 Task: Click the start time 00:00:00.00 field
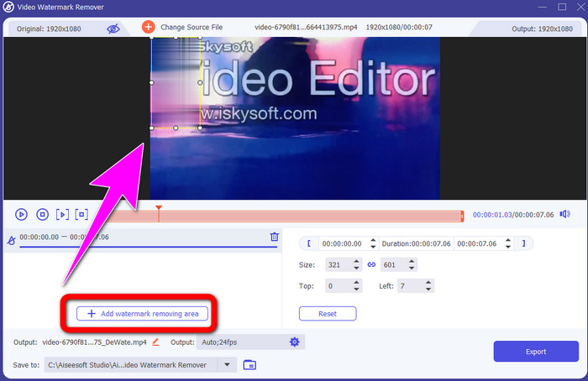(344, 243)
